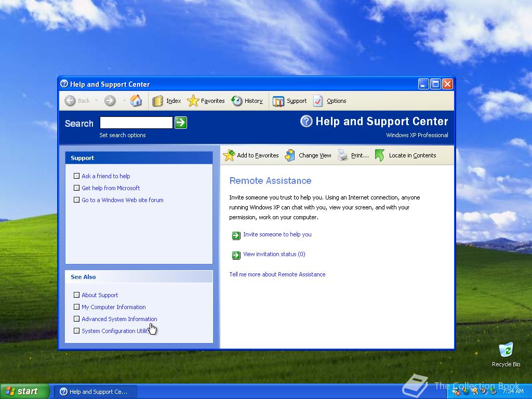Click the Locate in Contents label
This screenshot has width=532, height=399.
coord(412,155)
